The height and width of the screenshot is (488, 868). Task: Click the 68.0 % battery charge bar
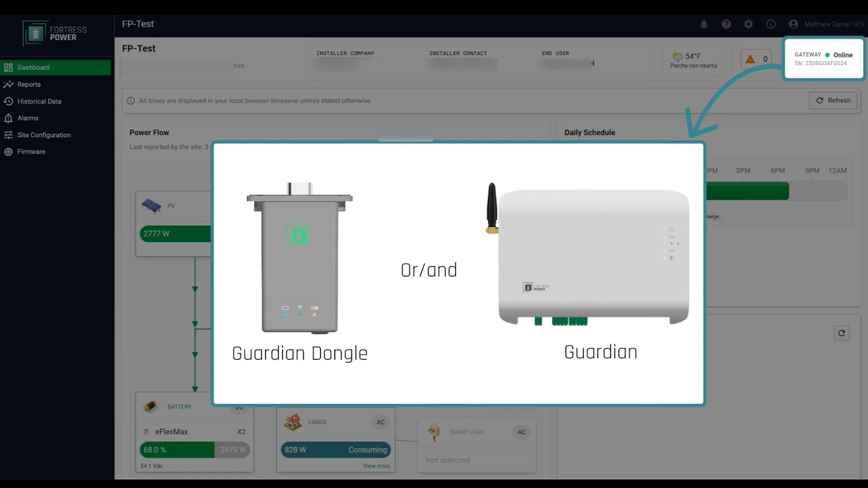point(194,450)
